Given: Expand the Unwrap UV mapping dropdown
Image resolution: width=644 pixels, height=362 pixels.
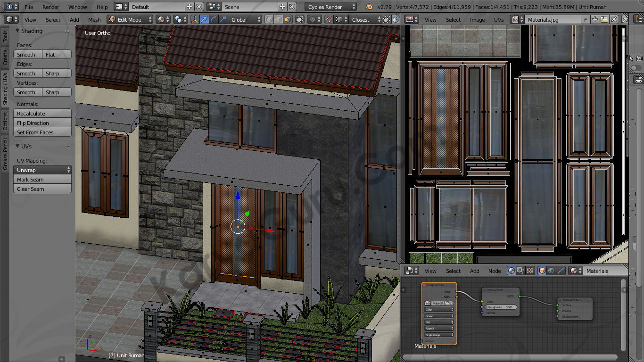Looking at the screenshot, I should (x=42, y=170).
